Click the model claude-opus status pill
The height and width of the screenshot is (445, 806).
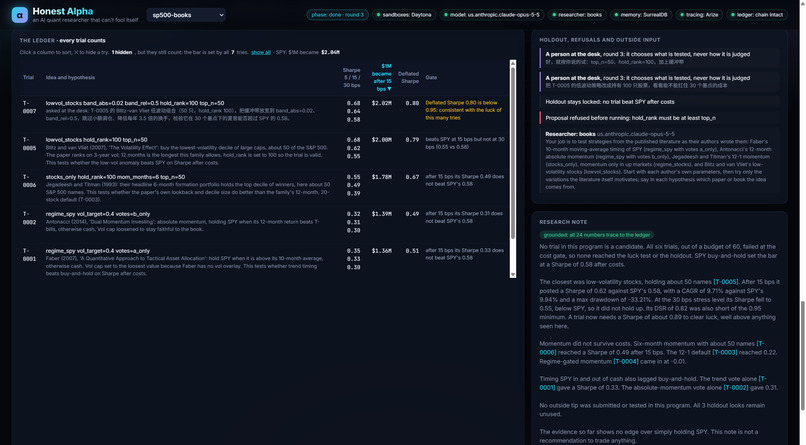tap(491, 15)
